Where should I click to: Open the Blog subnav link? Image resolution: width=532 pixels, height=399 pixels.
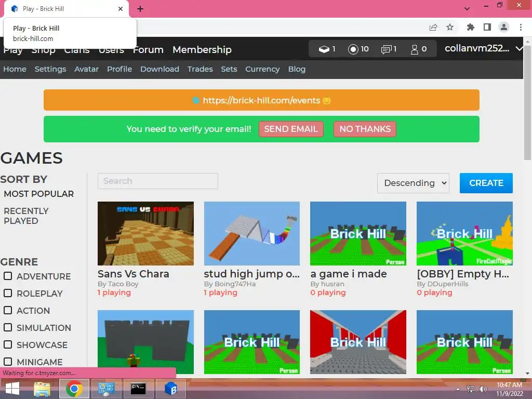(297, 69)
